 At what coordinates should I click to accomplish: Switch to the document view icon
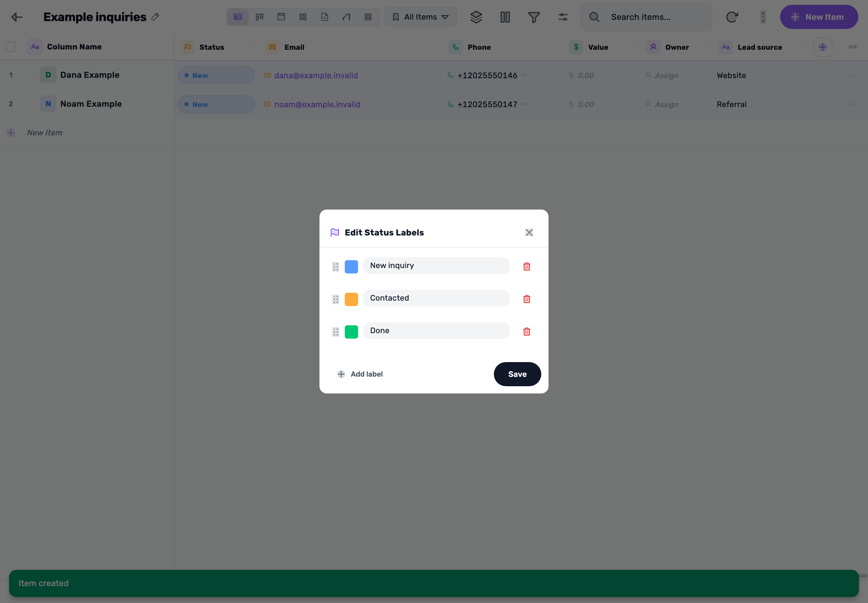point(325,17)
